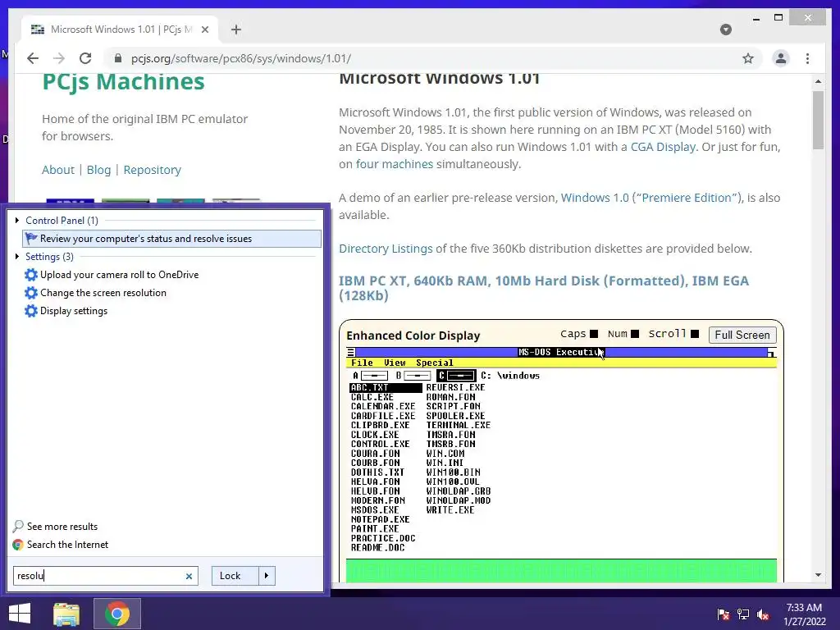The image size is (840, 630).
Task: Follow the CGA Display link
Action: (x=663, y=147)
